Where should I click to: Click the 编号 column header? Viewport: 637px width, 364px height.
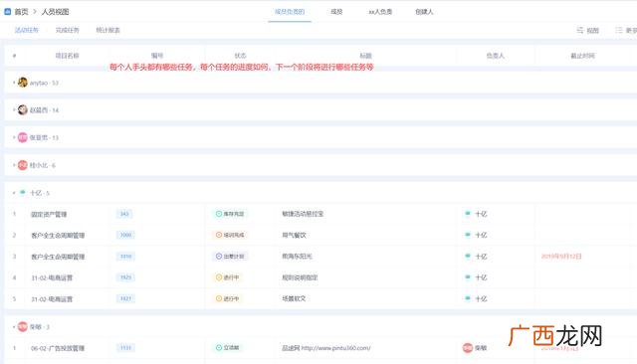coord(157,56)
